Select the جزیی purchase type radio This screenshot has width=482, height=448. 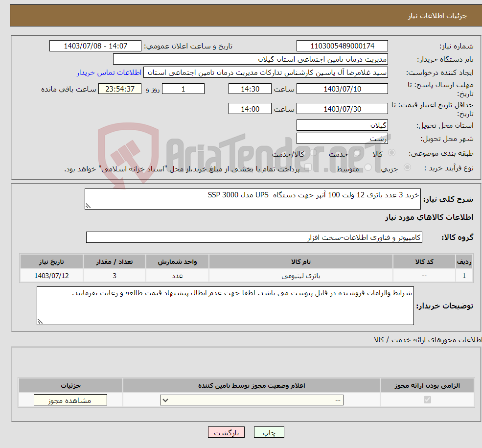click(x=407, y=167)
